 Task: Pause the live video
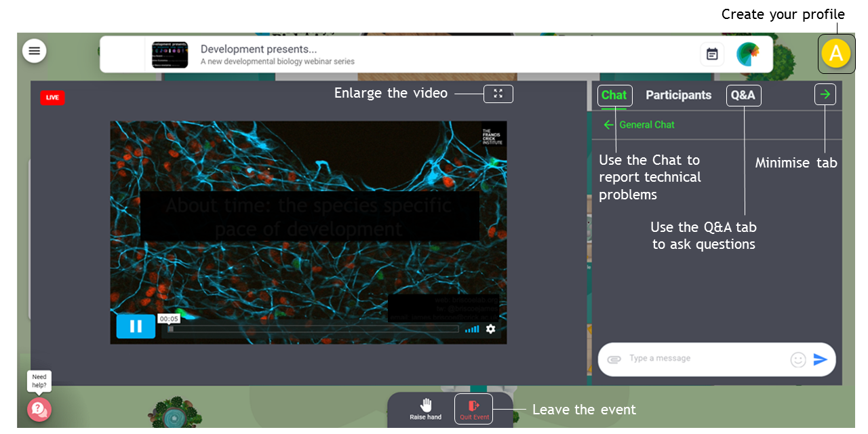click(136, 326)
